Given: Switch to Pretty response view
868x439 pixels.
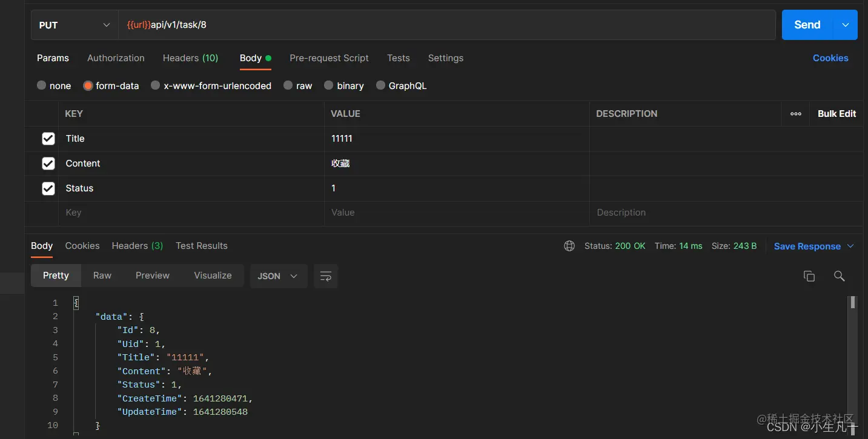Looking at the screenshot, I should pyautogui.click(x=56, y=276).
